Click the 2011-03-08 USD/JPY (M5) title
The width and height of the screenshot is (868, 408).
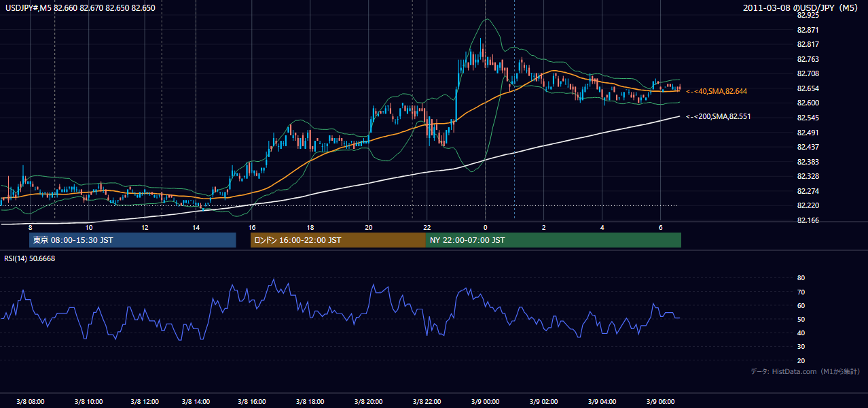coord(801,8)
